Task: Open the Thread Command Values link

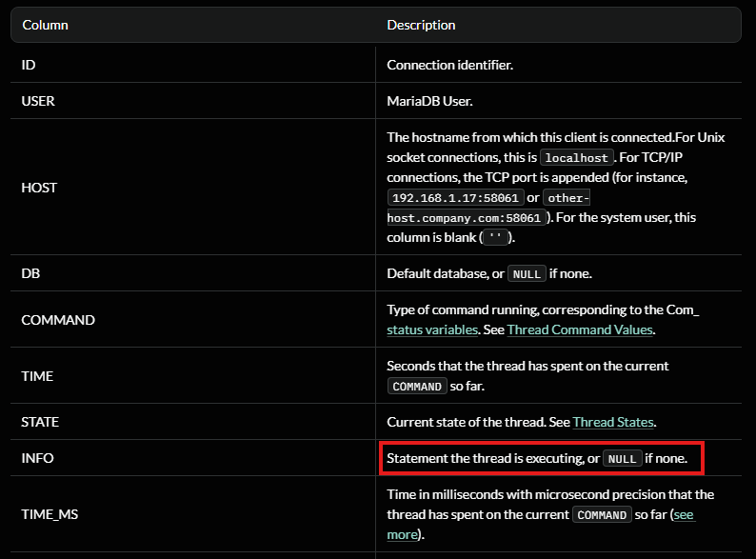Action: coord(580,329)
